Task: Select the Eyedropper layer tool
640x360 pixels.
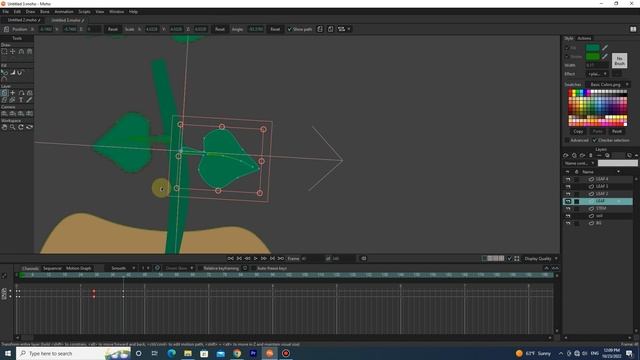Action: point(29,100)
